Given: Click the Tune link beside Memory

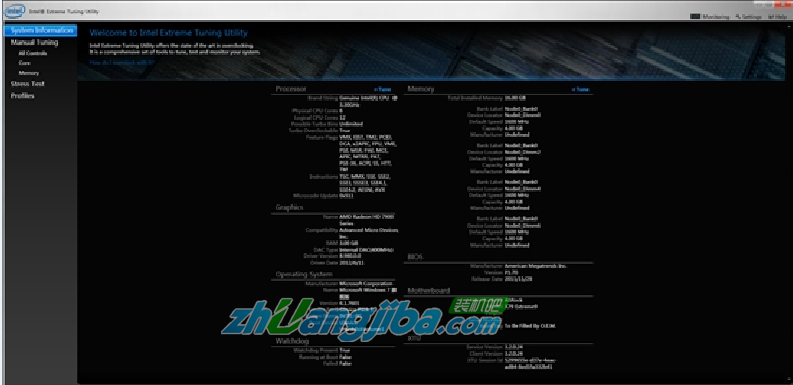Looking at the screenshot, I should pos(581,90).
